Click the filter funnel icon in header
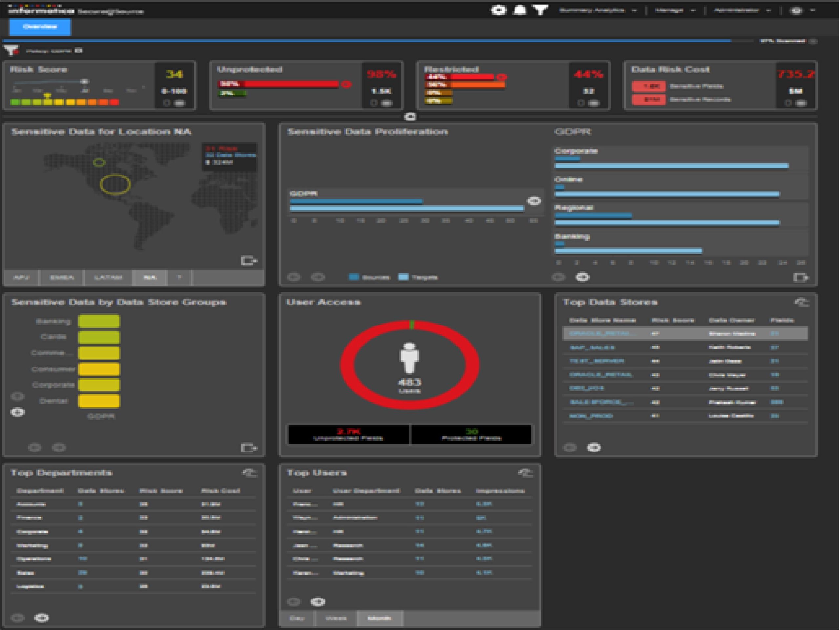The image size is (840, 630). pyautogui.click(x=540, y=10)
